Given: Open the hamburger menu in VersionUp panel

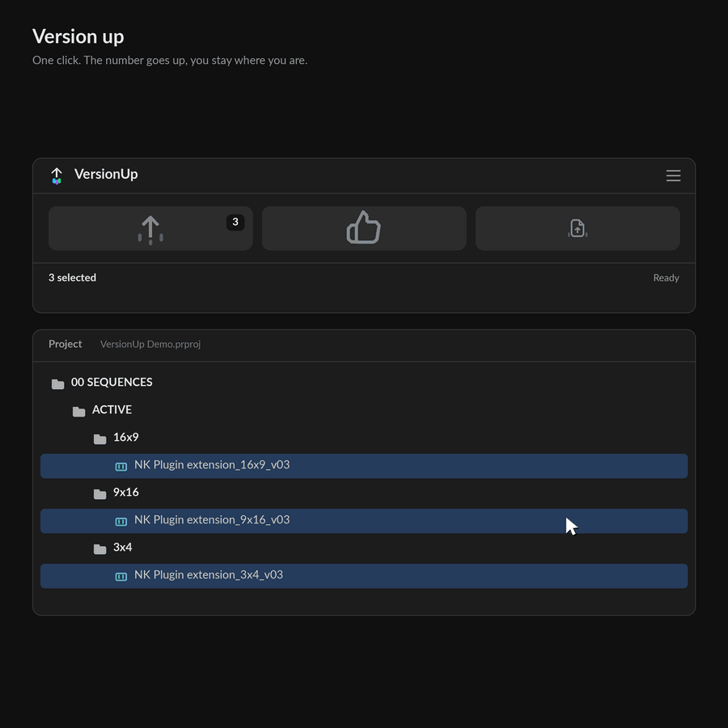Looking at the screenshot, I should point(673,176).
